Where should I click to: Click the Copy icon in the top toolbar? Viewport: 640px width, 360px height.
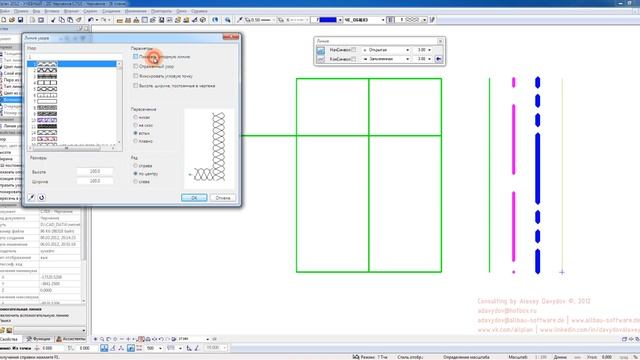coord(62,20)
